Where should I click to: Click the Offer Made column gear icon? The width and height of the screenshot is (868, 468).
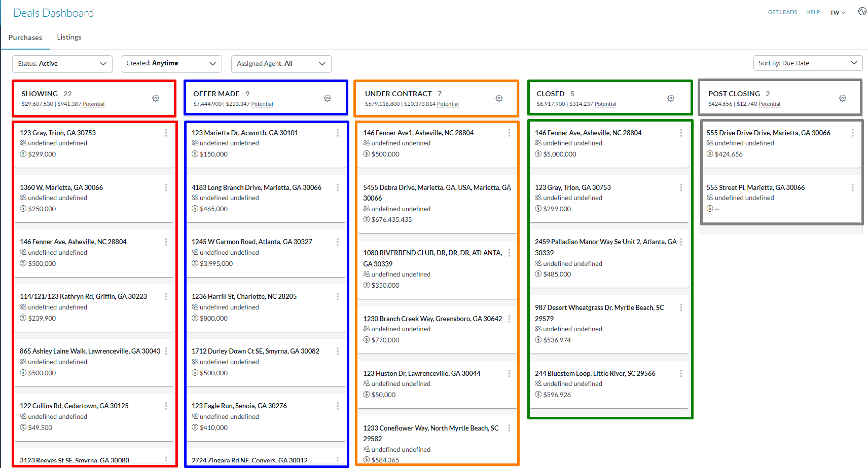(328, 98)
